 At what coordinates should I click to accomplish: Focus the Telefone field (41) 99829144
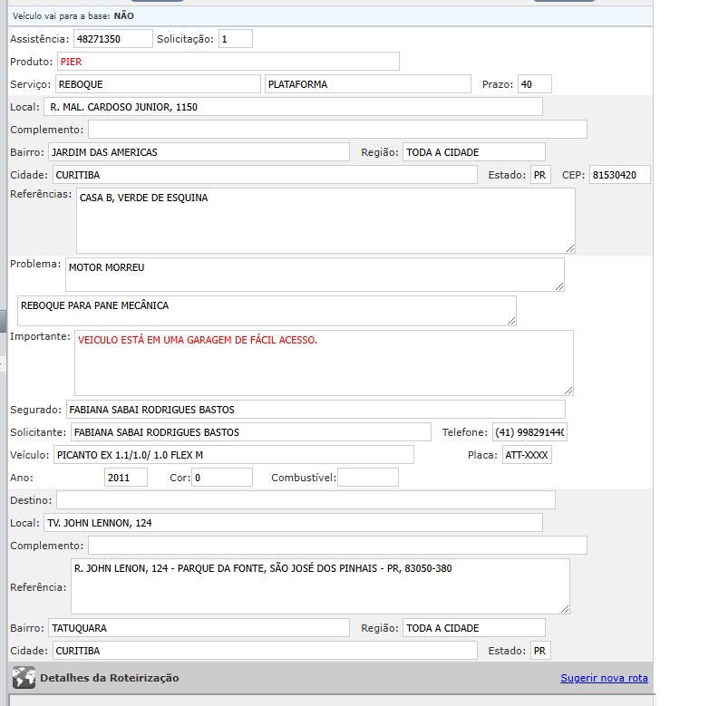pos(529,432)
